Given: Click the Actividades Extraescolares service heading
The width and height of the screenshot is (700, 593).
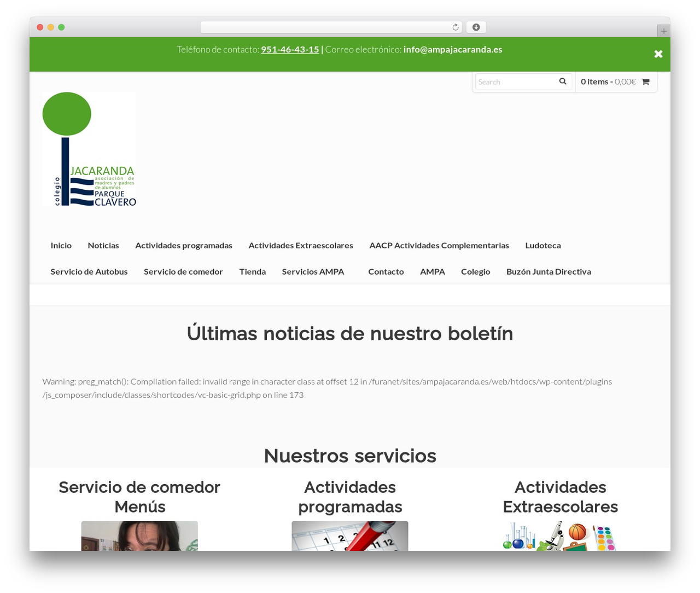Looking at the screenshot, I should click(561, 497).
